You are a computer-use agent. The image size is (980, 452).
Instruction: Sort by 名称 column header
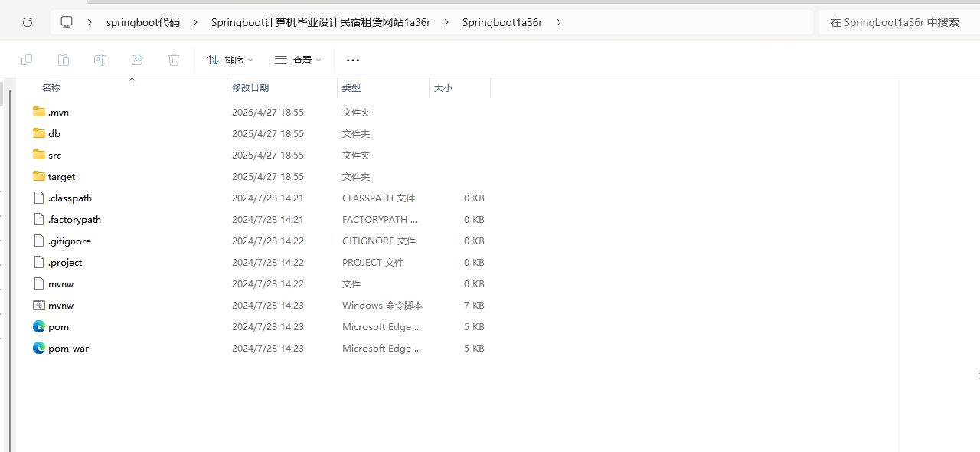51,88
